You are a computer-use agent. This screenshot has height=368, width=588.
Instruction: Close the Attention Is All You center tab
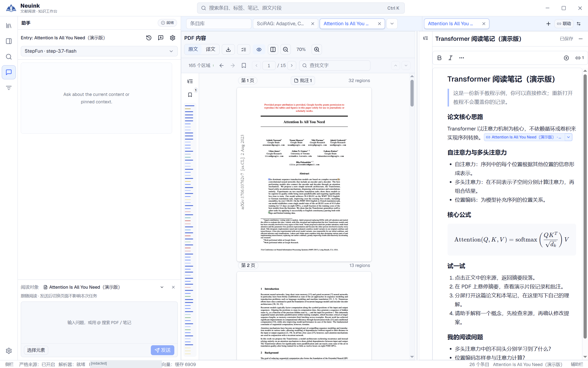coord(379,24)
